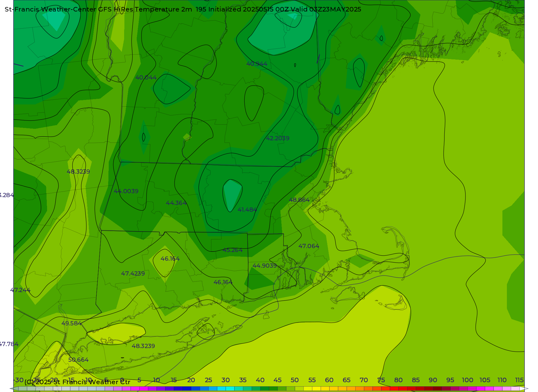The image size is (538, 392).
Task: Click the colorbar label 30
Action: [x=226, y=380]
